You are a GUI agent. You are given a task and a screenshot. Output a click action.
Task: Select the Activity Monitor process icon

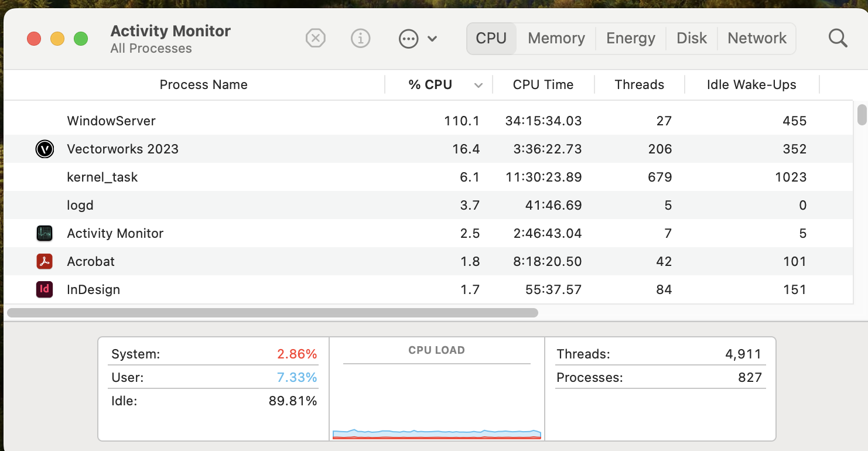[45, 234]
